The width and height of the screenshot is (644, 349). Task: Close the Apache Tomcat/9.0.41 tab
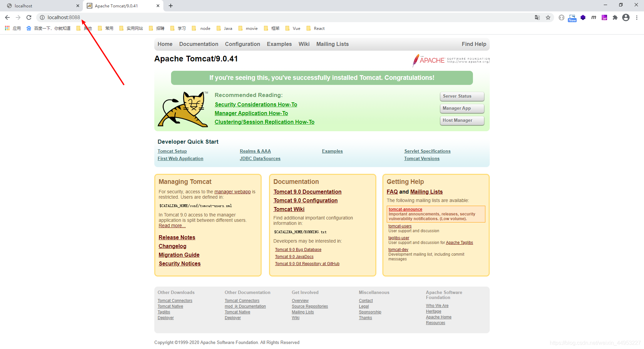[x=158, y=6]
